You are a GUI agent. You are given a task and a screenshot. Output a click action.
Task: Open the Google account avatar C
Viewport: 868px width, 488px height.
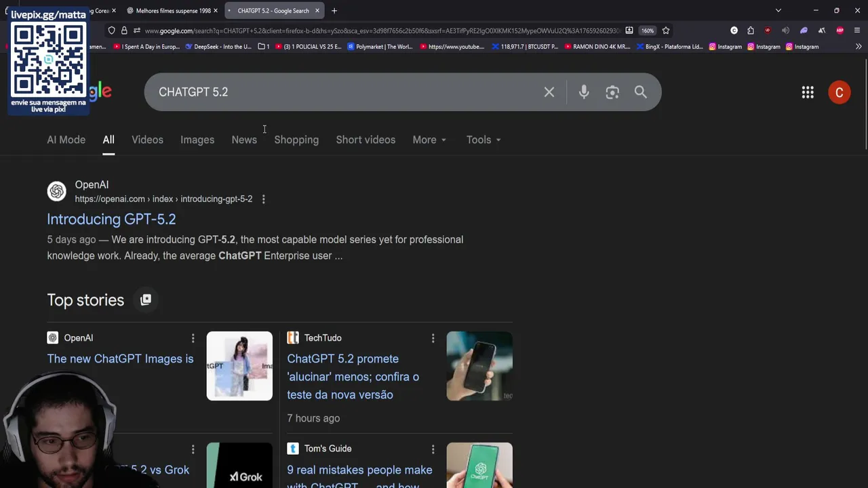tap(840, 93)
